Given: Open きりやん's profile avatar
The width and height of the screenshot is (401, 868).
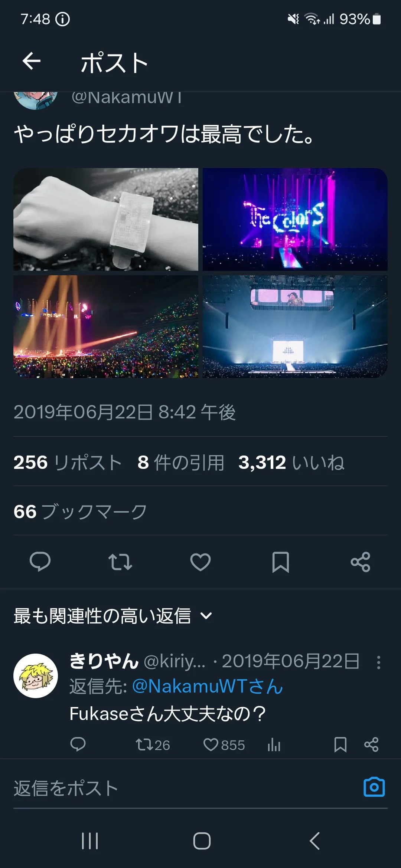Looking at the screenshot, I should [x=36, y=676].
